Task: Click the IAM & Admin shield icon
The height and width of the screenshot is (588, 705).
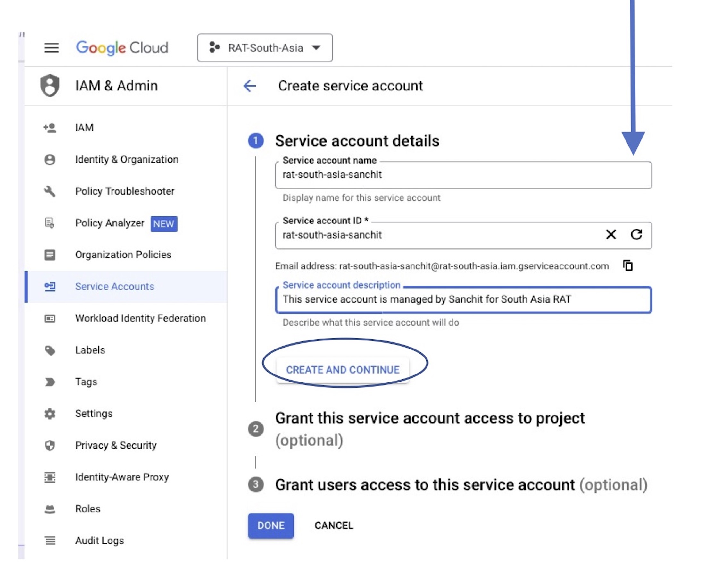Action: 50,86
